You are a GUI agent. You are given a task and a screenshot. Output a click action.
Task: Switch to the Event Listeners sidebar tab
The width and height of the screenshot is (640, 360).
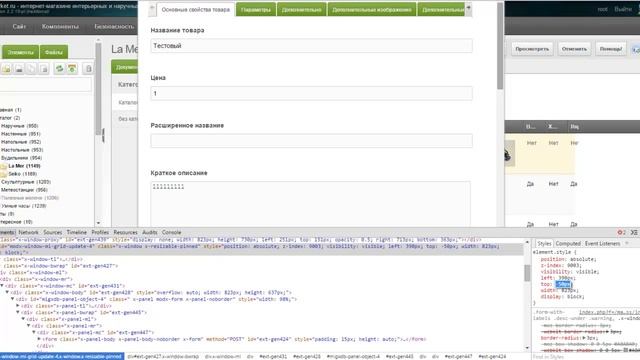pyautogui.click(x=602, y=244)
